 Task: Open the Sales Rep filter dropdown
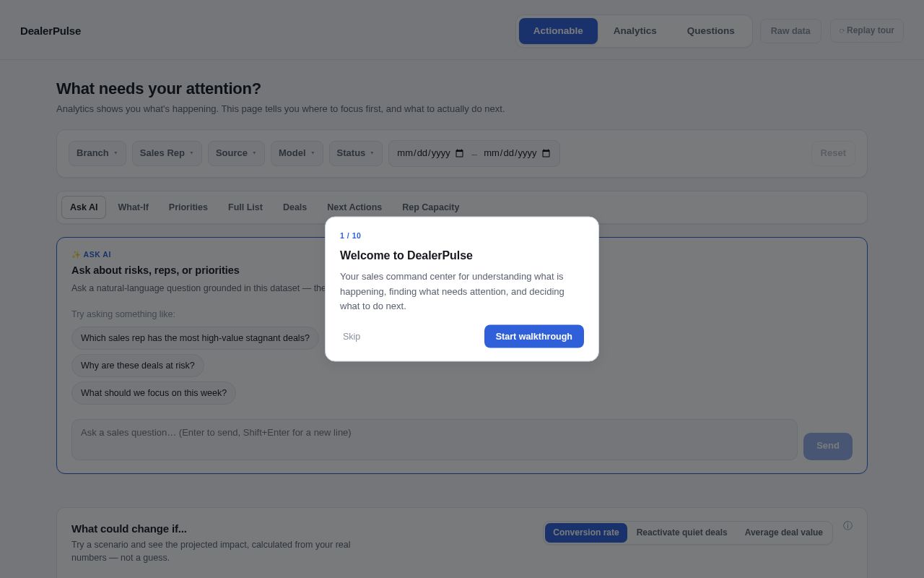click(167, 153)
